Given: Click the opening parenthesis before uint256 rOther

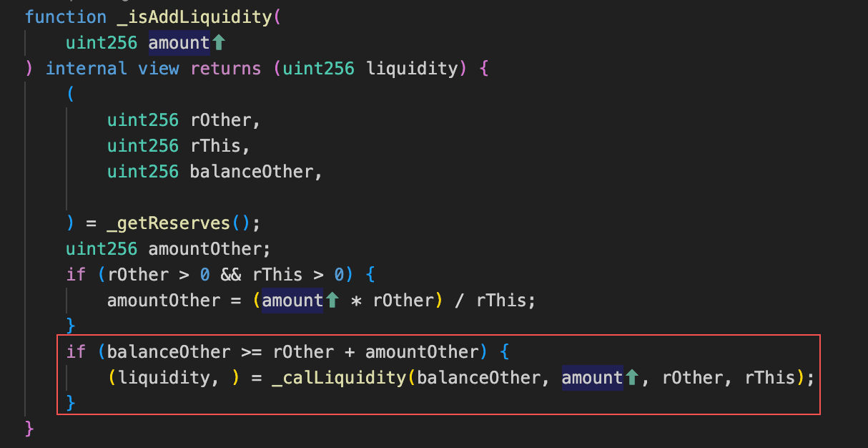Looking at the screenshot, I should [71, 94].
